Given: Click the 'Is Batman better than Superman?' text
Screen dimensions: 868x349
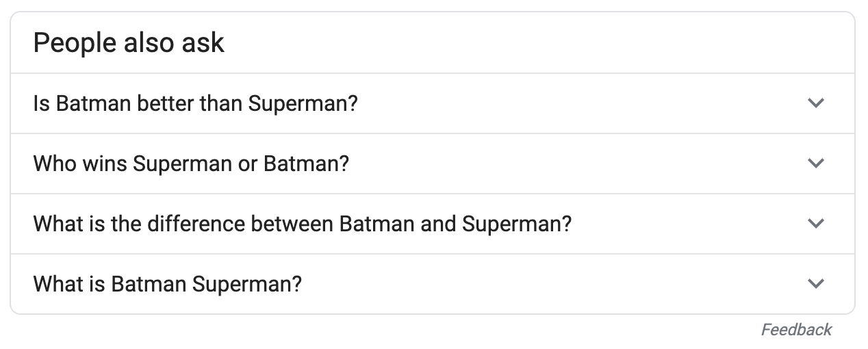Looking at the screenshot, I should tap(195, 104).
